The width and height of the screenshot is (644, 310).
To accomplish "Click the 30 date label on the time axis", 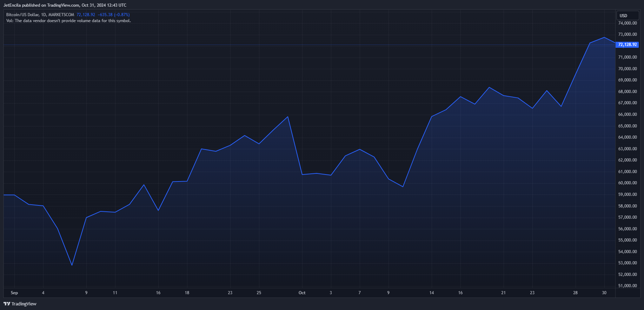I will pos(604,293).
